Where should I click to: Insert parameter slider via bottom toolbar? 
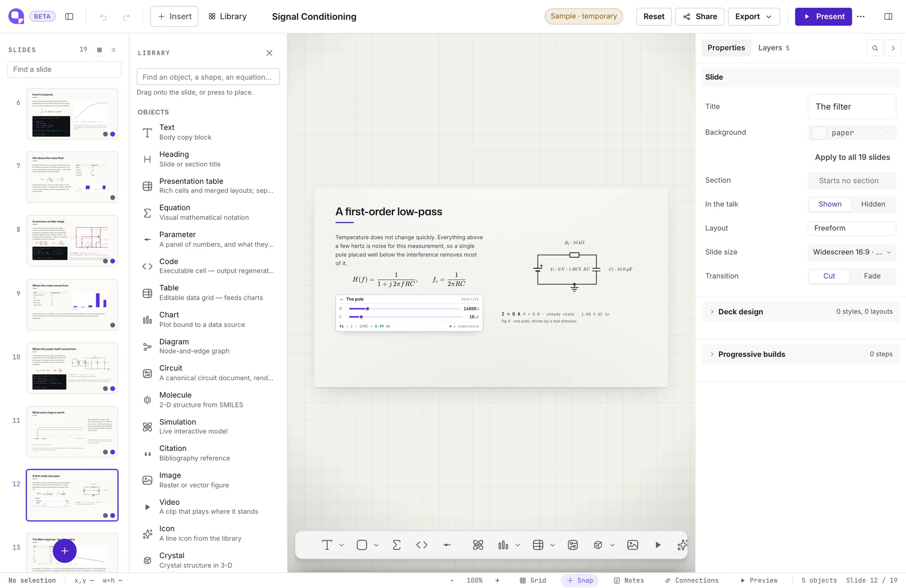click(447, 545)
